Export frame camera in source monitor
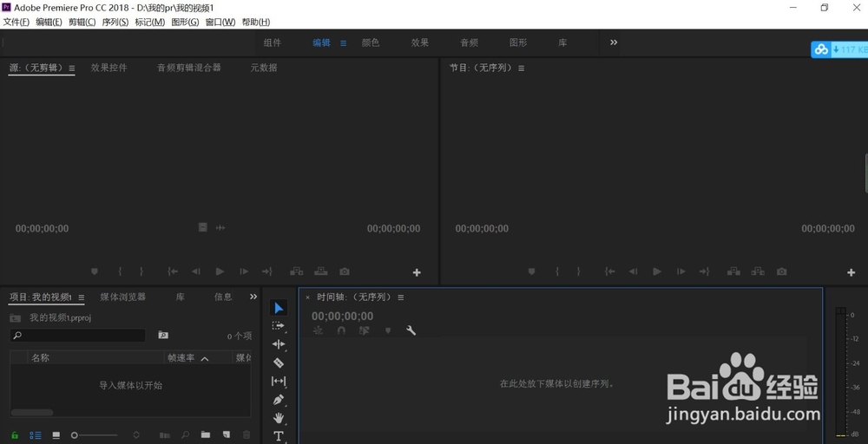 (345, 271)
